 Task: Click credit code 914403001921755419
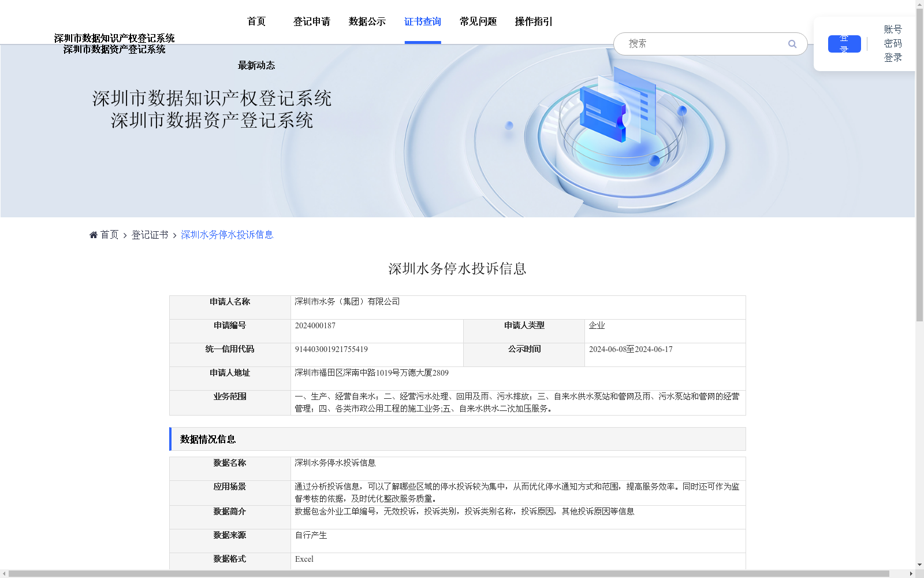pos(331,349)
